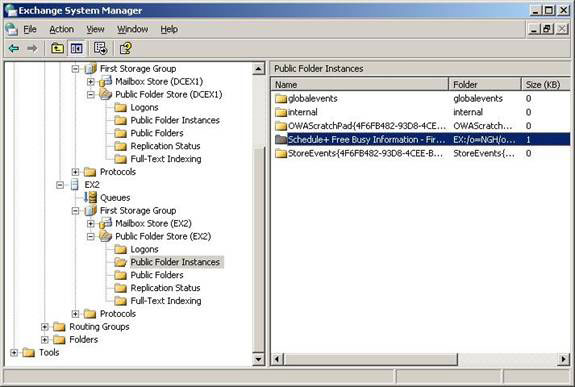575x387 pixels.
Task: Select Full-Text Indexing under DCEX1 store
Action: 166,159
